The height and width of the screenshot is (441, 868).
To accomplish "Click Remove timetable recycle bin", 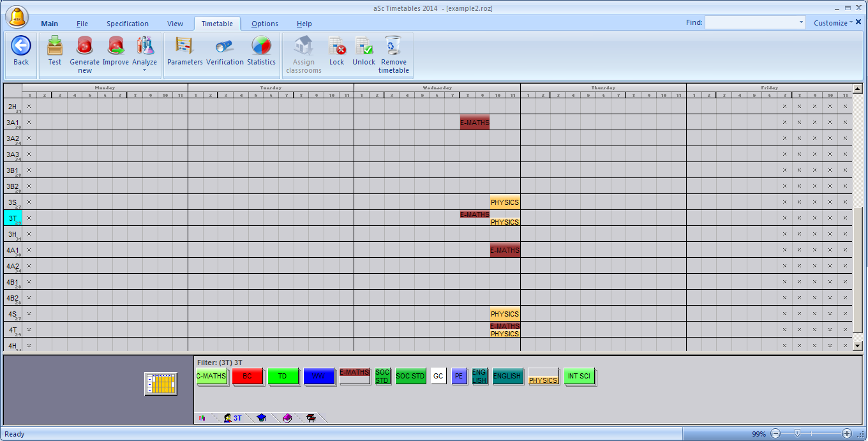I will coord(393,47).
